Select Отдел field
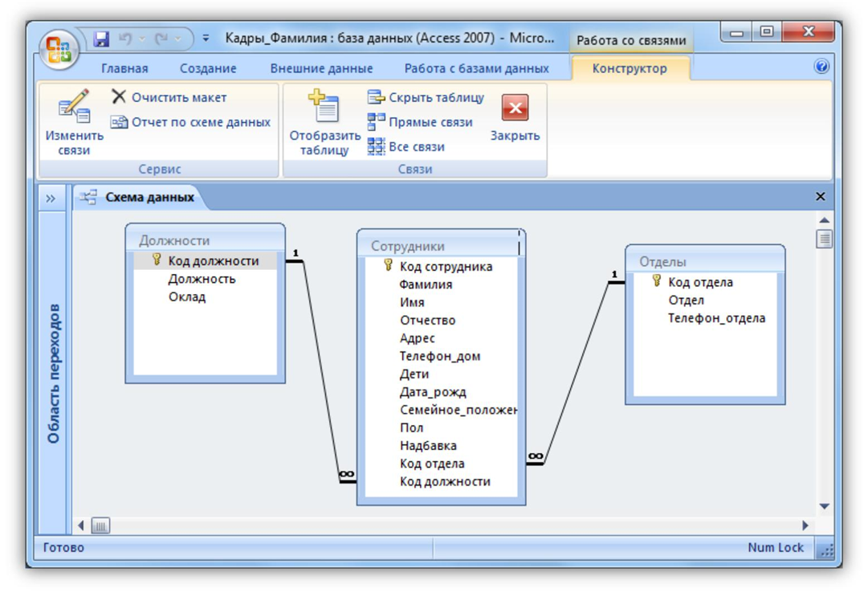 click(x=705, y=300)
